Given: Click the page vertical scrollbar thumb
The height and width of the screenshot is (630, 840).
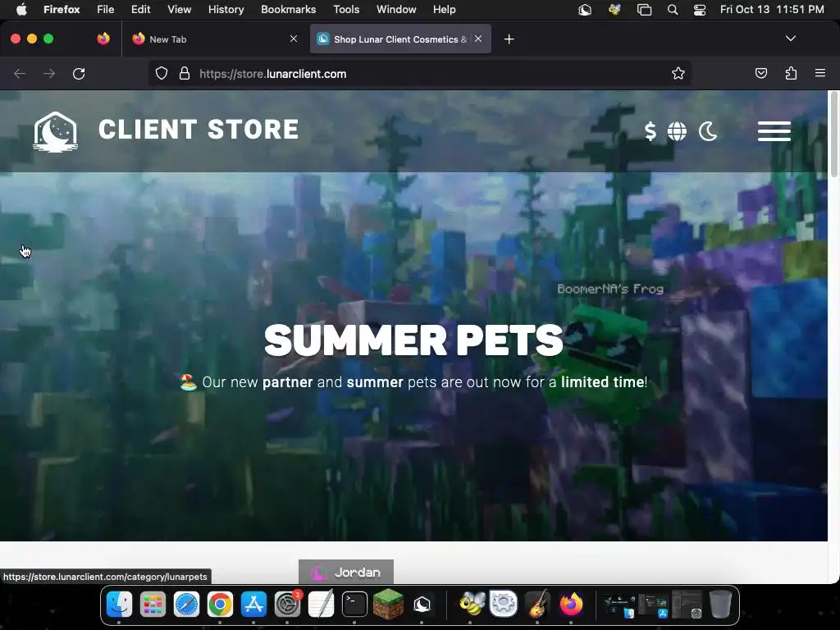Looking at the screenshot, I should [x=833, y=134].
